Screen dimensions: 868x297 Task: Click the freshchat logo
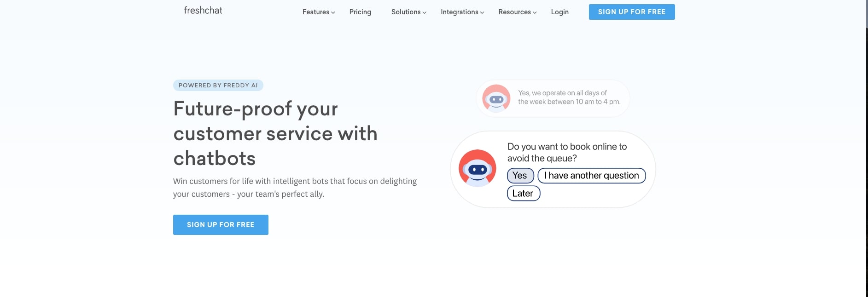[203, 10]
